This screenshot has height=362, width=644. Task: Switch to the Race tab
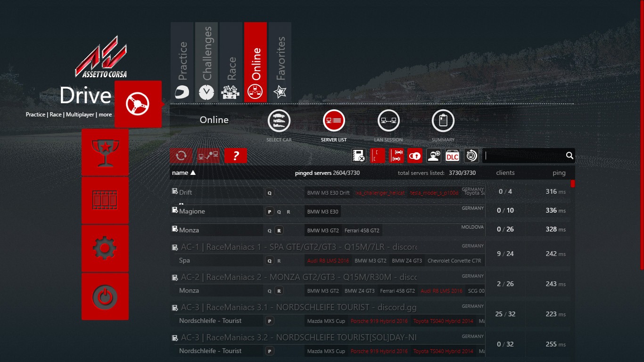click(x=231, y=62)
